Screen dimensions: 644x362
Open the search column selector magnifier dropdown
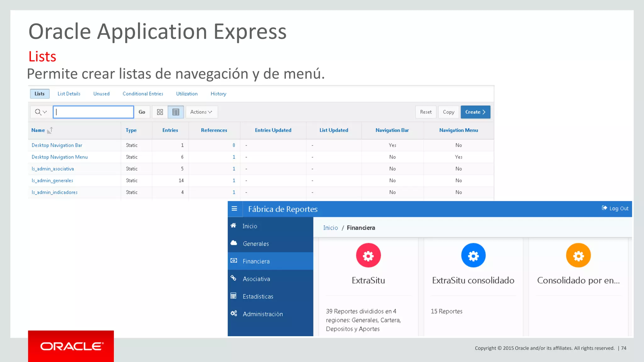point(41,112)
